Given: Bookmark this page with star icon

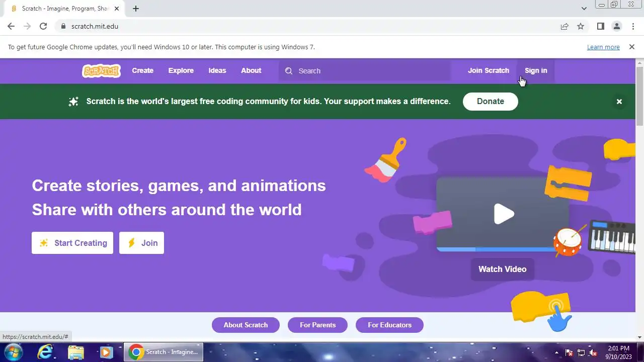Looking at the screenshot, I should tap(581, 26).
